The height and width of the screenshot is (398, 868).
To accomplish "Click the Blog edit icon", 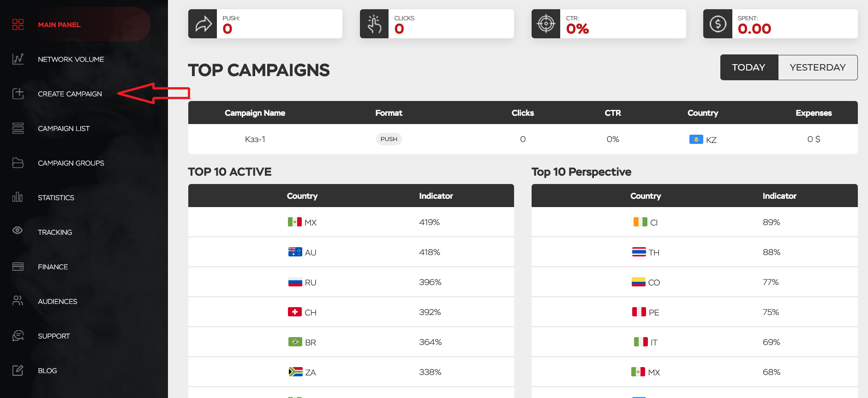I will pyautogui.click(x=18, y=370).
